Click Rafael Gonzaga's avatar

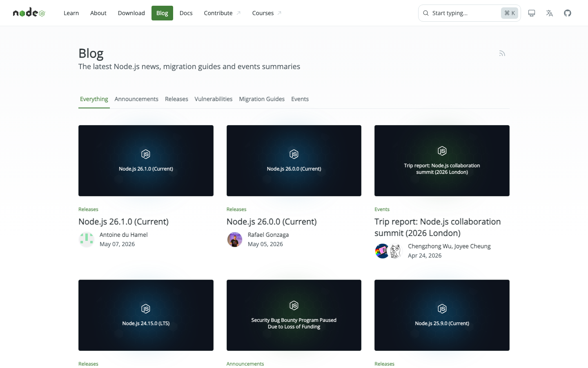[235, 240]
